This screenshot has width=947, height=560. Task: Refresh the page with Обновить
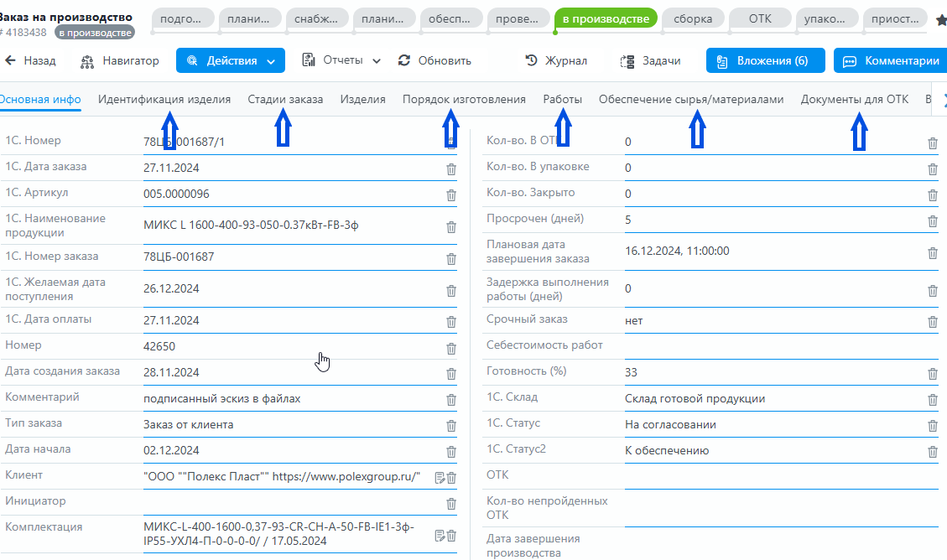coord(434,61)
